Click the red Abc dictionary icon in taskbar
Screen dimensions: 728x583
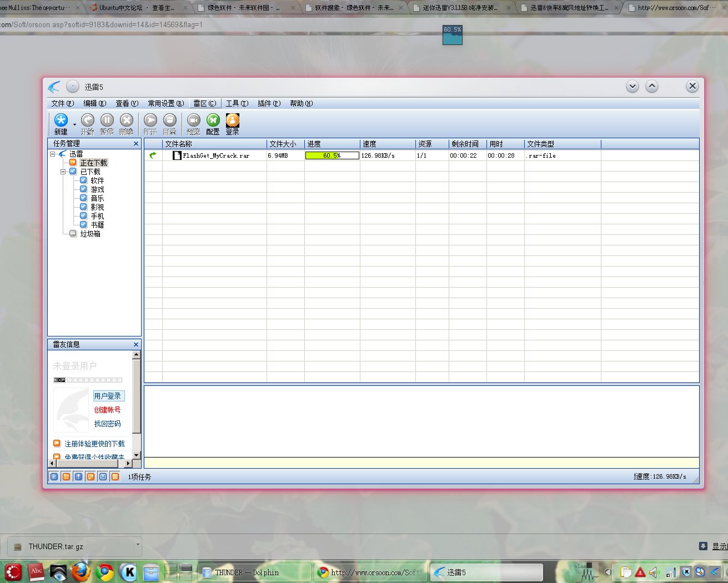click(36, 572)
